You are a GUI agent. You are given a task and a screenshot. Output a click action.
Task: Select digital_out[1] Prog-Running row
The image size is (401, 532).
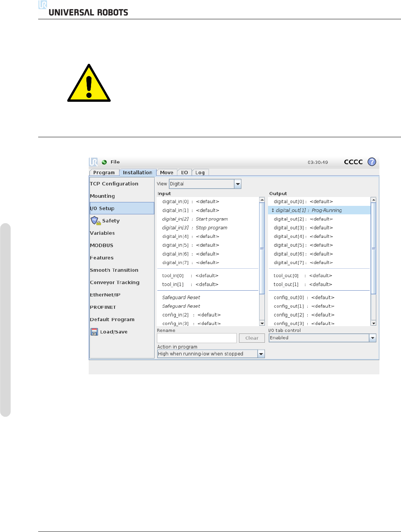coord(319,210)
